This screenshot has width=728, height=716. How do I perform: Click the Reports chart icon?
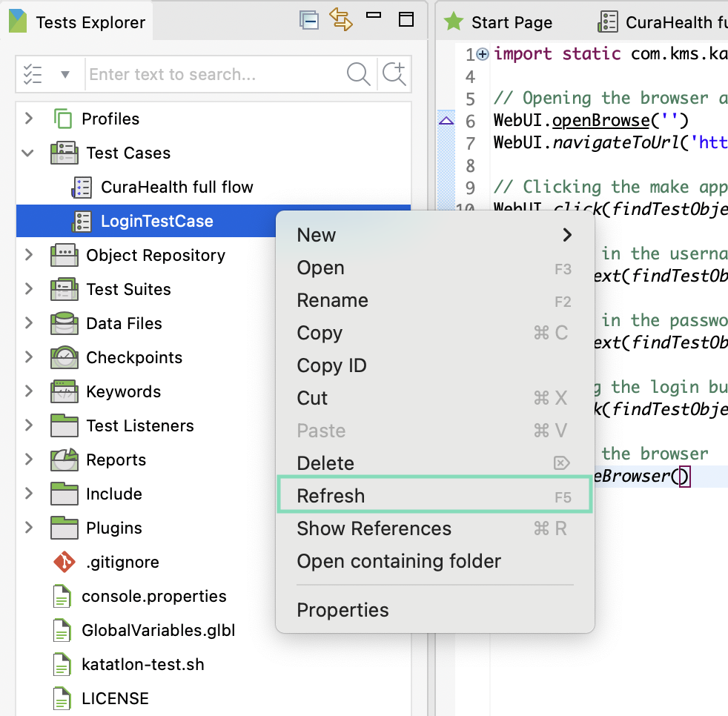(x=64, y=460)
